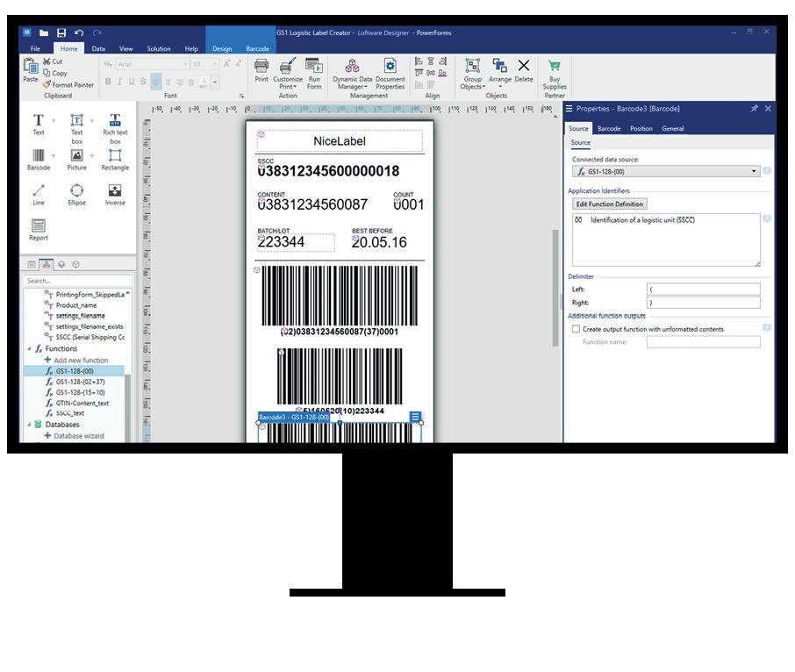Screen dimensions: 795x672
Task: Open the font name dropdown
Action: coord(186,64)
